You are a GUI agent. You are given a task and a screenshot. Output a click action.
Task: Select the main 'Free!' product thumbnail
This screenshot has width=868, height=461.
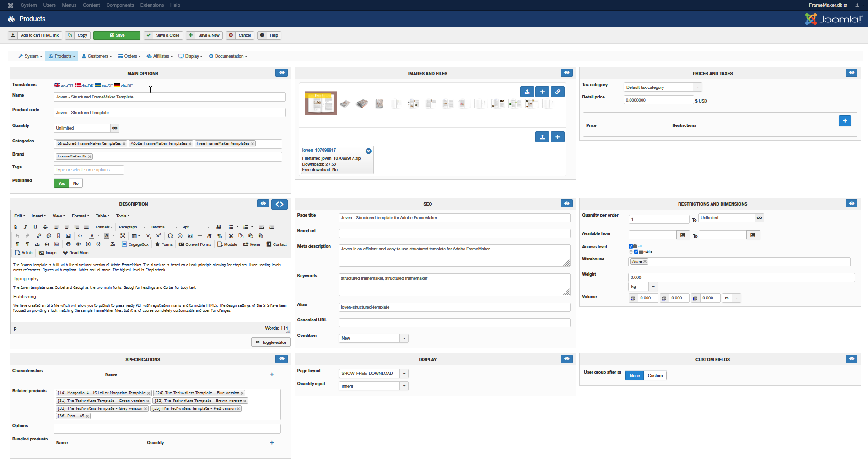click(x=321, y=103)
